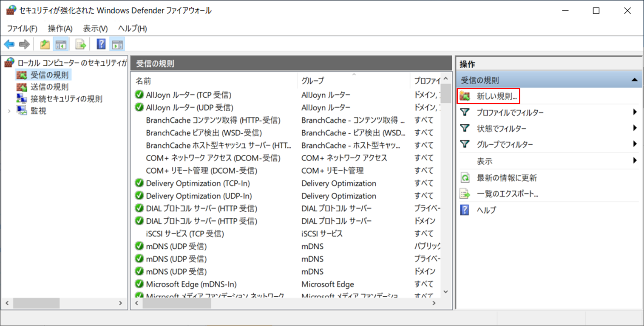Select rule BranchCache コンテンツ取得 (HTTP-受信)
This screenshot has width=644, height=326.
213,120
